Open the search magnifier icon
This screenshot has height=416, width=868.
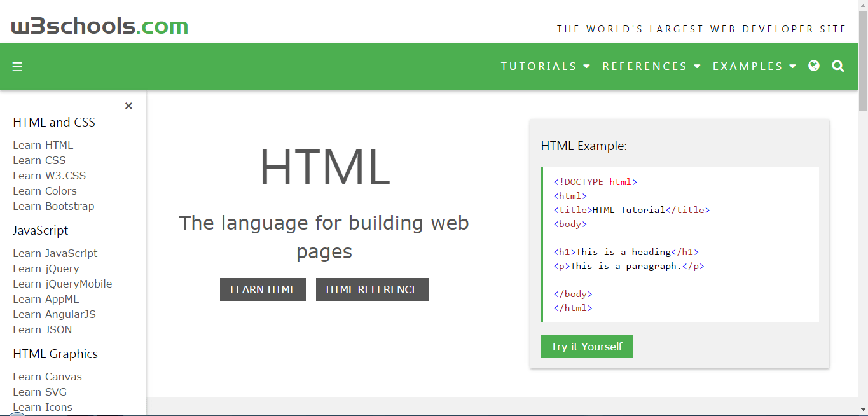pos(838,66)
